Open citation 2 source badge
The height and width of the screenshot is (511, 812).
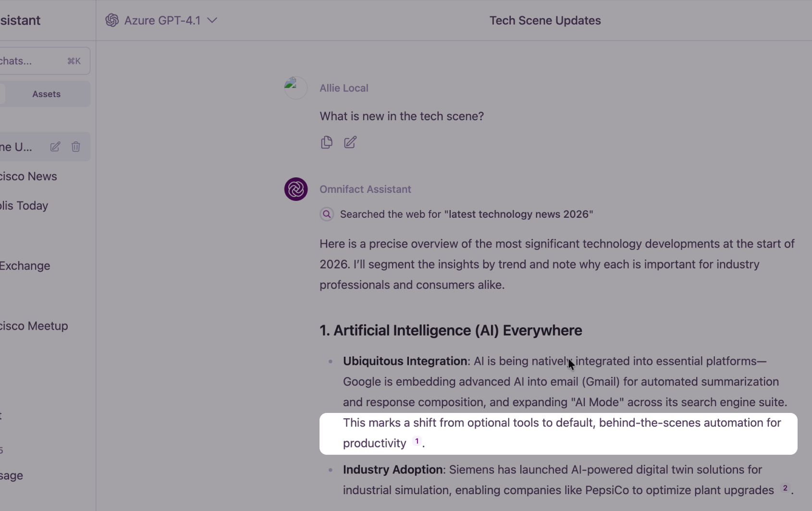tap(785, 488)
